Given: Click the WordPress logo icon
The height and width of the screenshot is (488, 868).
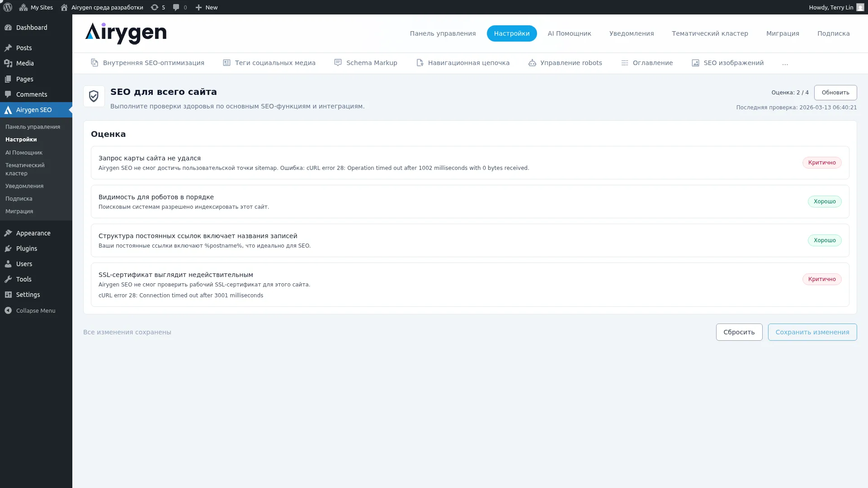Looking at the screenshot, I should 8,7.
